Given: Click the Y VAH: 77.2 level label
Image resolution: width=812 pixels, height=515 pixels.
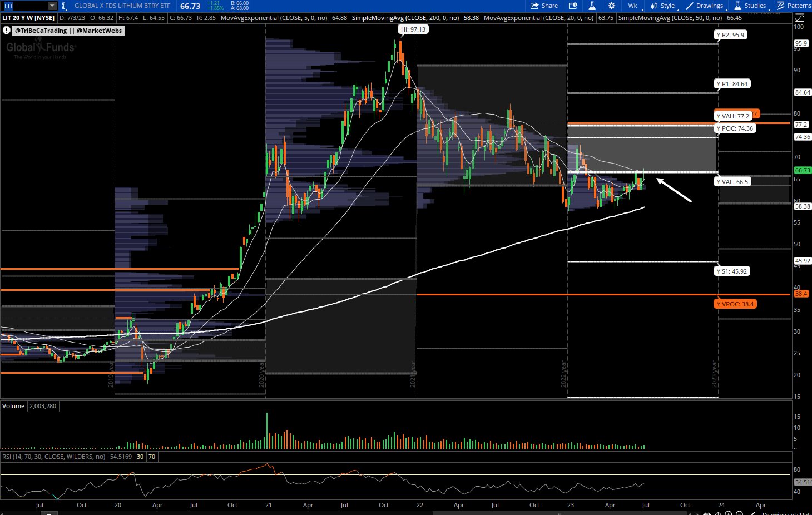Looking at the screenshot, I should coord(733,116).
